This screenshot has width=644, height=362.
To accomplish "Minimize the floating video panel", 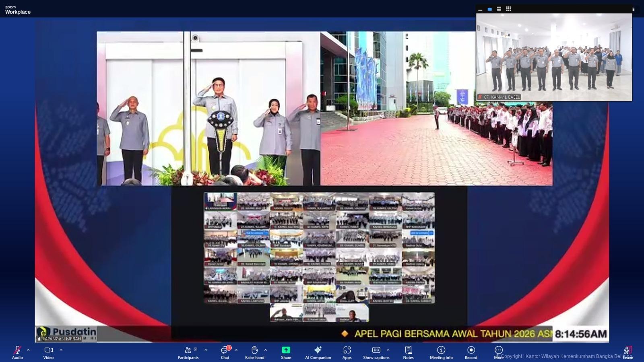I will tap(480, 8).
